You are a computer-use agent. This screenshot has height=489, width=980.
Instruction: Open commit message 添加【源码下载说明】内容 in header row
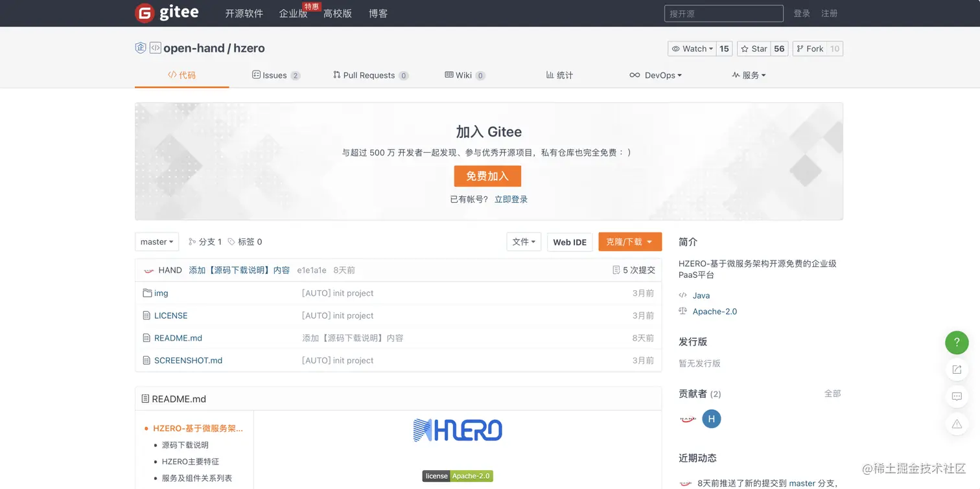coord(239,270)
